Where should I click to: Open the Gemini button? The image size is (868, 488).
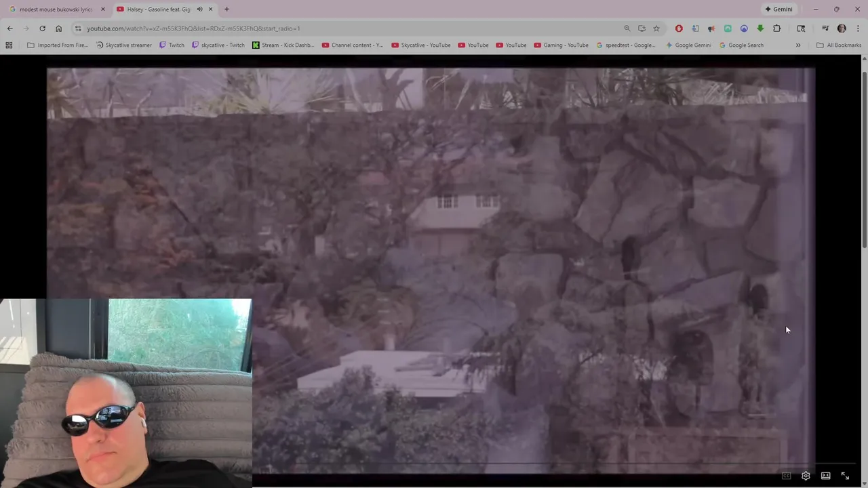778,9
